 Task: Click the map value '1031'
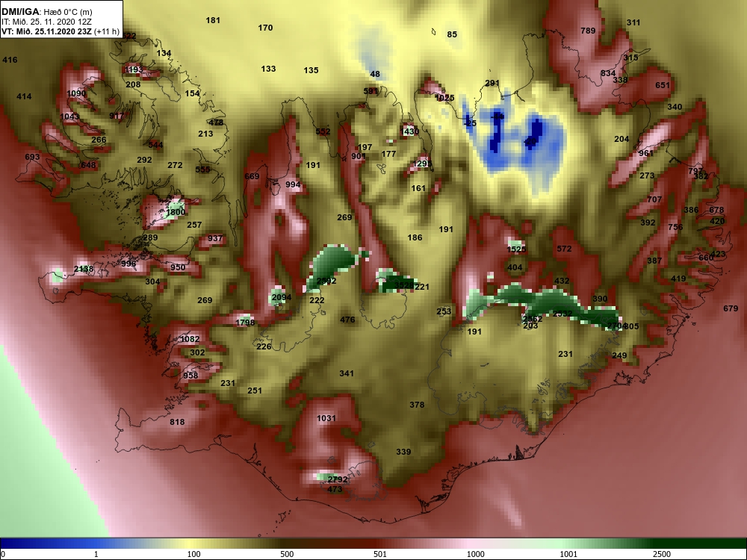tap(326, 418)
